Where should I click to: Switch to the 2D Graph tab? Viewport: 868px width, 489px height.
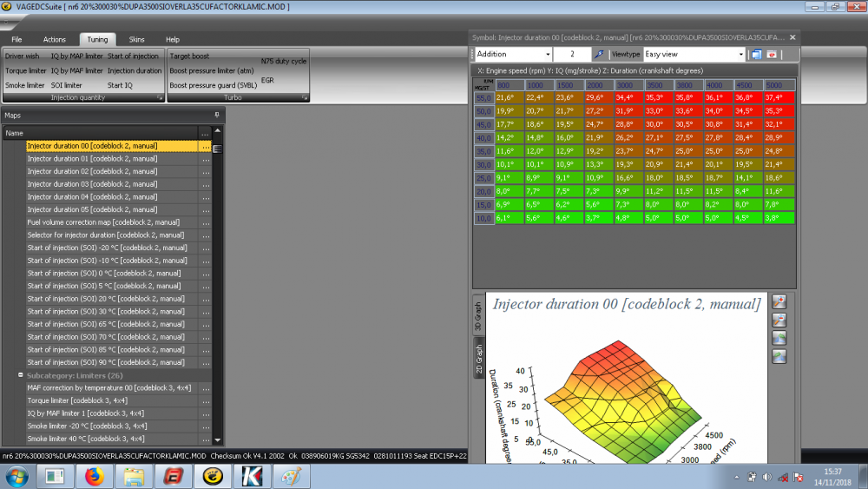pyautogui.click(x=479, y=359)
